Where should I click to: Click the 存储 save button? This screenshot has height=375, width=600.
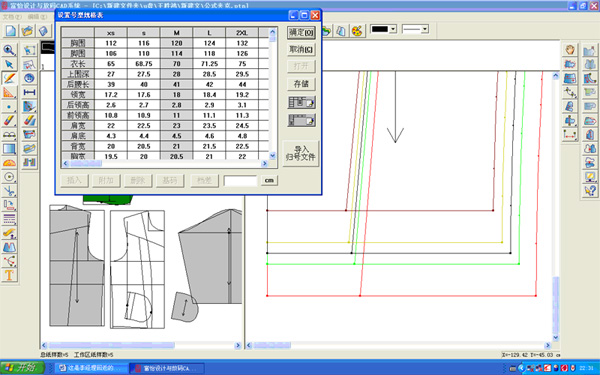[x=301, y=84]
